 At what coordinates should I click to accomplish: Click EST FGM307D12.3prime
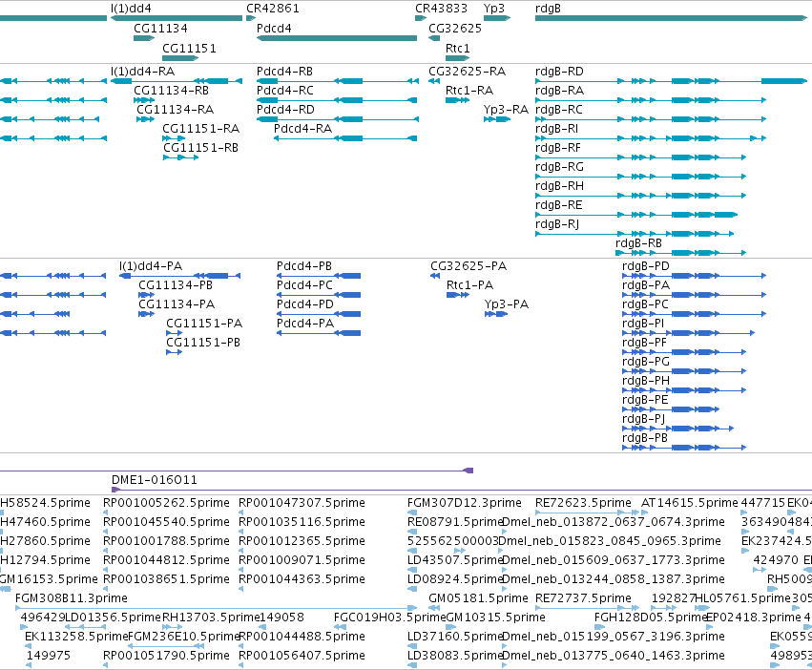pos(464,503)
